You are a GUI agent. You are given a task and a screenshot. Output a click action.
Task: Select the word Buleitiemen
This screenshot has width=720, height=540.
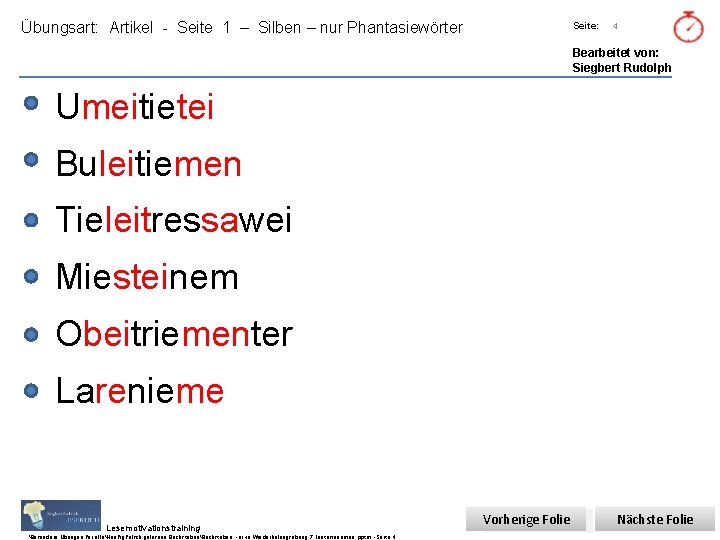[149, 163]
